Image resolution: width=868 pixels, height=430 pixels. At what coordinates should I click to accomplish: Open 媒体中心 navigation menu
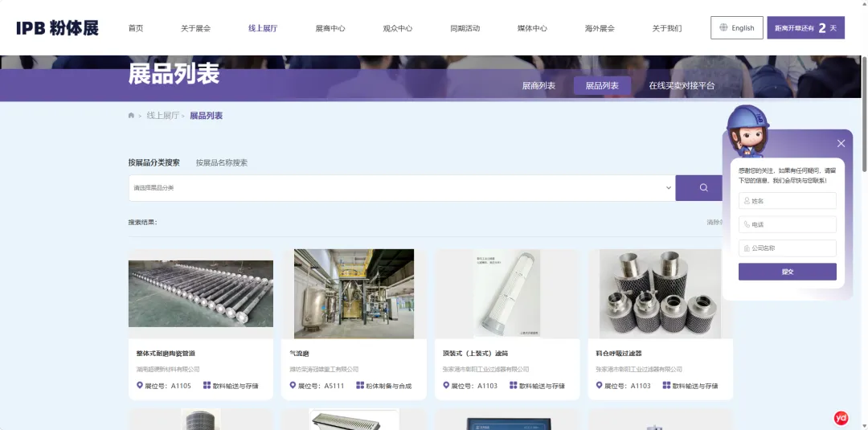532,28
